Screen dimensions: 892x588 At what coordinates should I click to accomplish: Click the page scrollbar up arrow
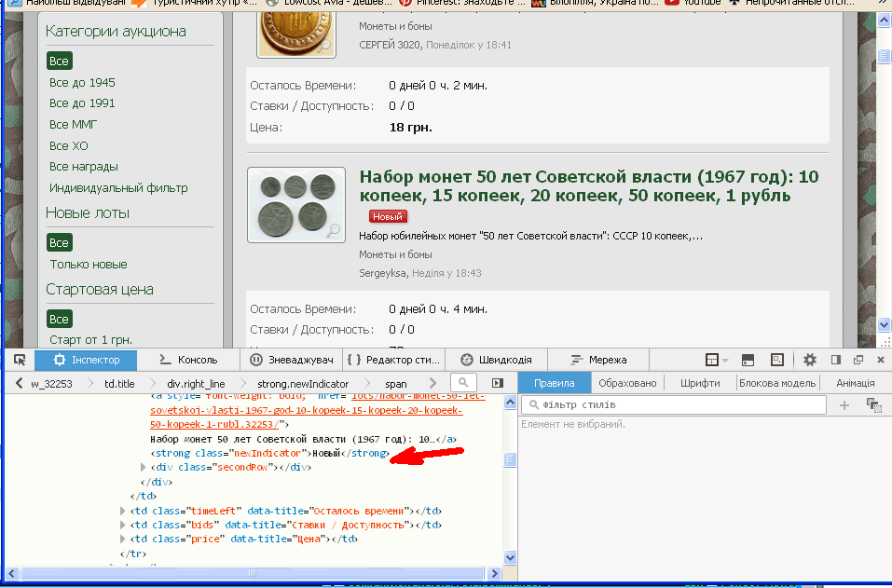(x=884, y=21)
